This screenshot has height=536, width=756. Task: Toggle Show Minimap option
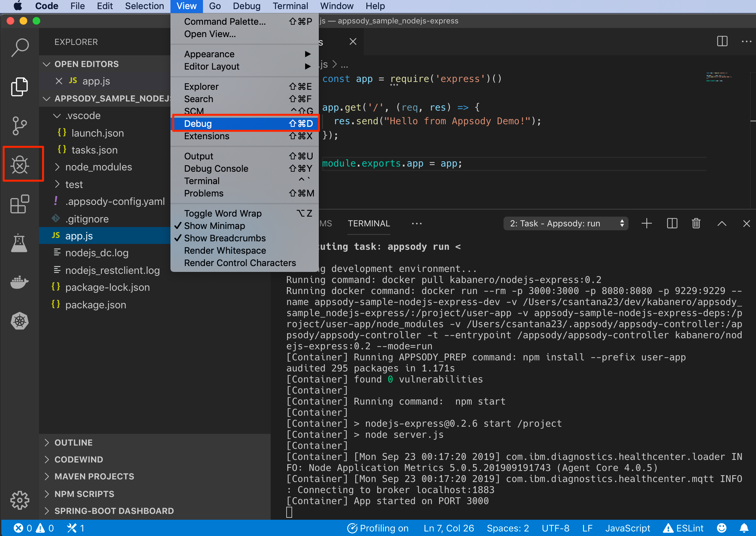244,226
